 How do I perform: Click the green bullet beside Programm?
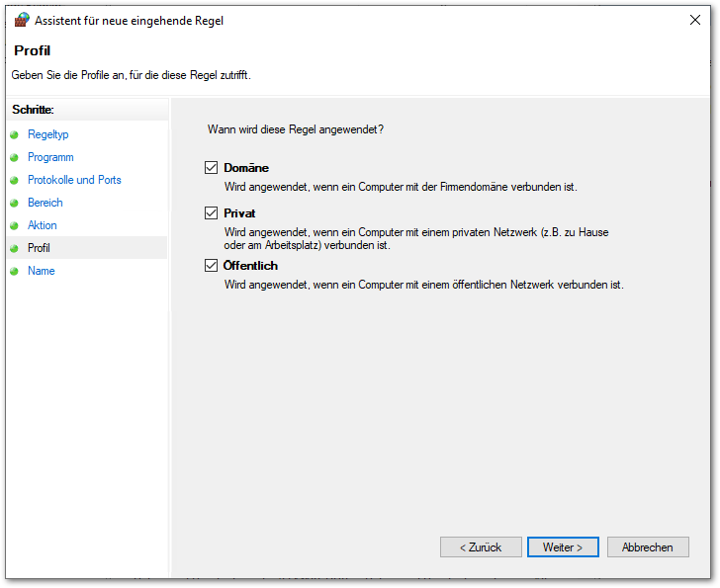(x=15, y=157)
